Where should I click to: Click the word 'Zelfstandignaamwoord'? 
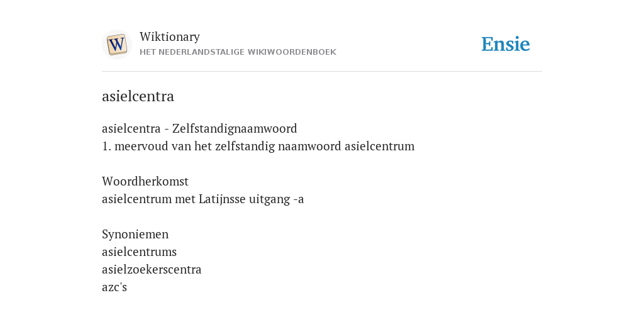(235, 128)
